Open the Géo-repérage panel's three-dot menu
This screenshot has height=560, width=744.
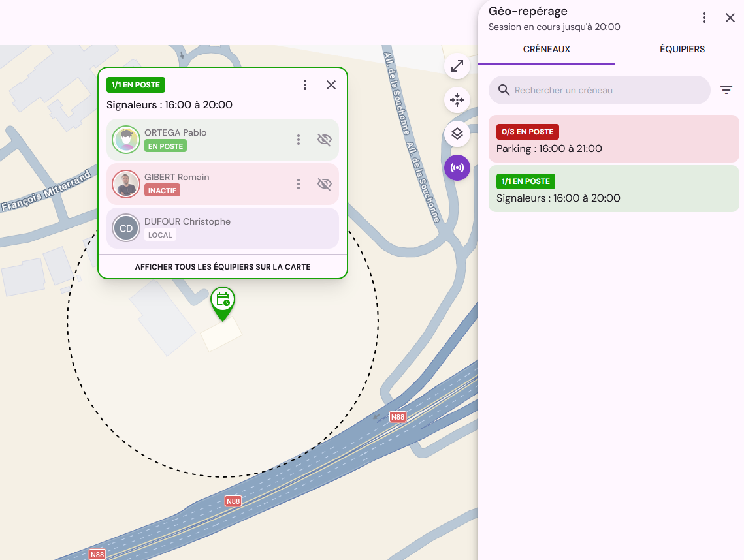click(x=704, y=18)
